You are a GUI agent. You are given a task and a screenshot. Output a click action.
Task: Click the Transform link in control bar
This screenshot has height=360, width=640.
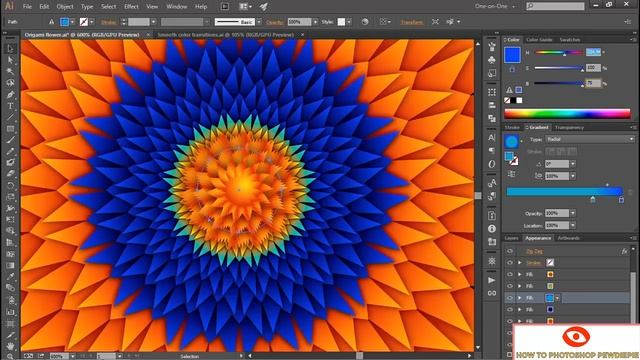(x=411, y=22)
